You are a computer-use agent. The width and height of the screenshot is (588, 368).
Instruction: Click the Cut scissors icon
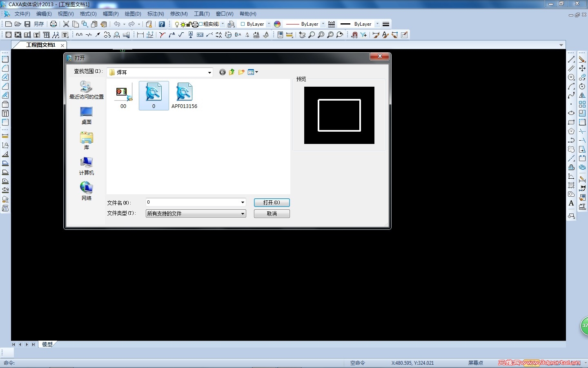pos(66,24)
